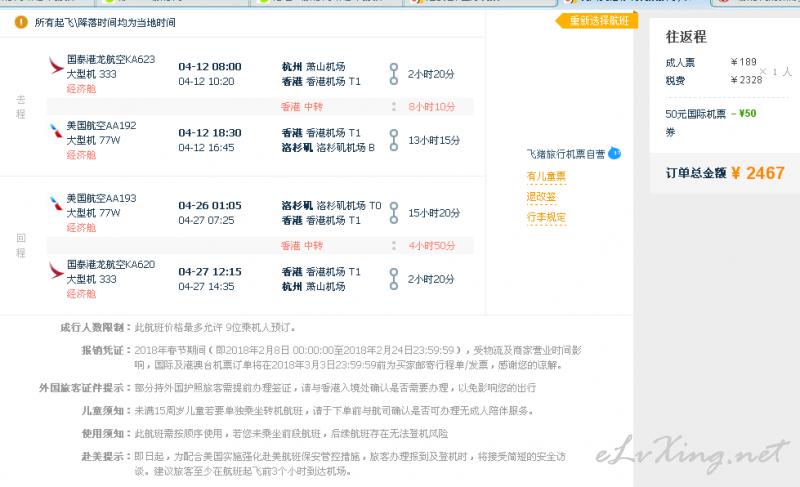Click the Cathay Dragon logo for flight KA623
This screenshot has height=487, width=800.
(56, 66)
